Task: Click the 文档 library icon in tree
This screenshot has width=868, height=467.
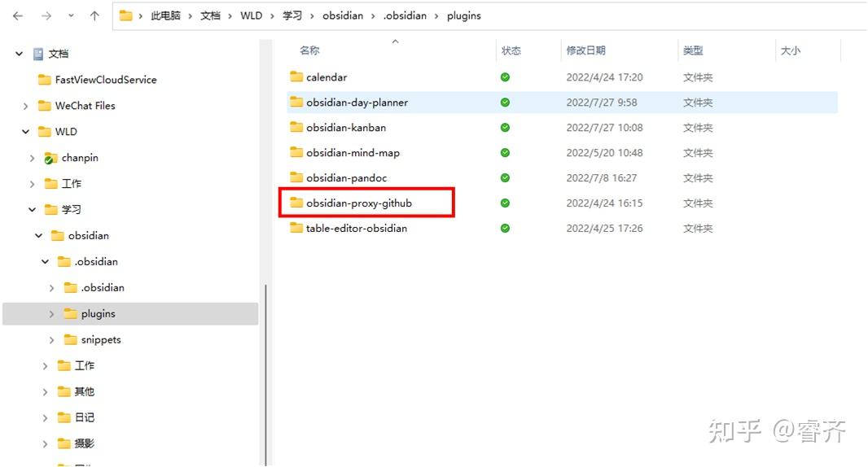Action: (38, 54)
